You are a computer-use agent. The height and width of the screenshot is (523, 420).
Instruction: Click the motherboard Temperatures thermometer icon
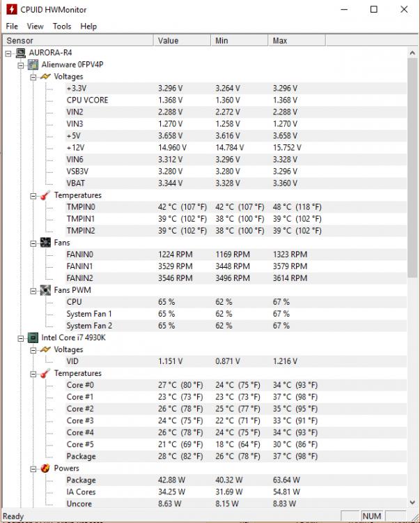45,195
